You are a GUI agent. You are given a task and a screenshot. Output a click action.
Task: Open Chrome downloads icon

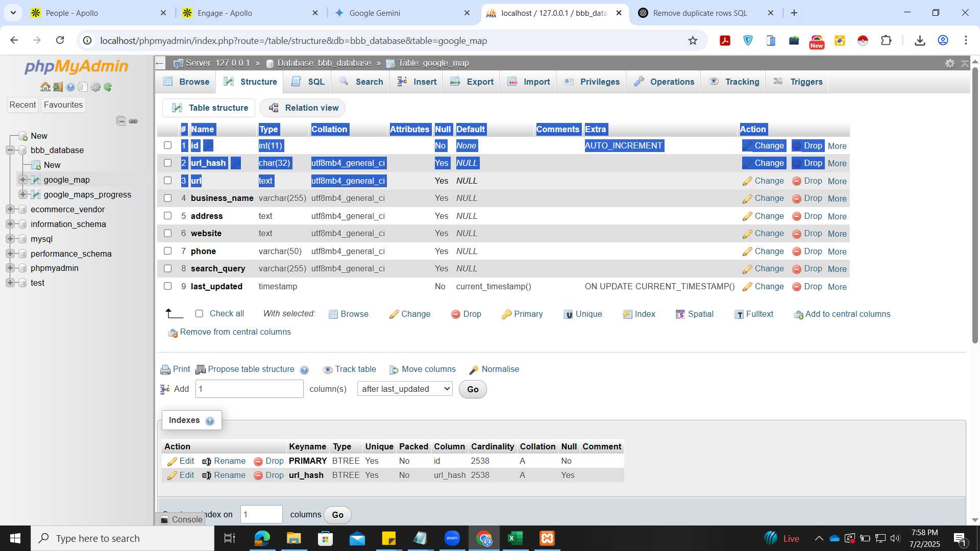click(x=920, y=40)
